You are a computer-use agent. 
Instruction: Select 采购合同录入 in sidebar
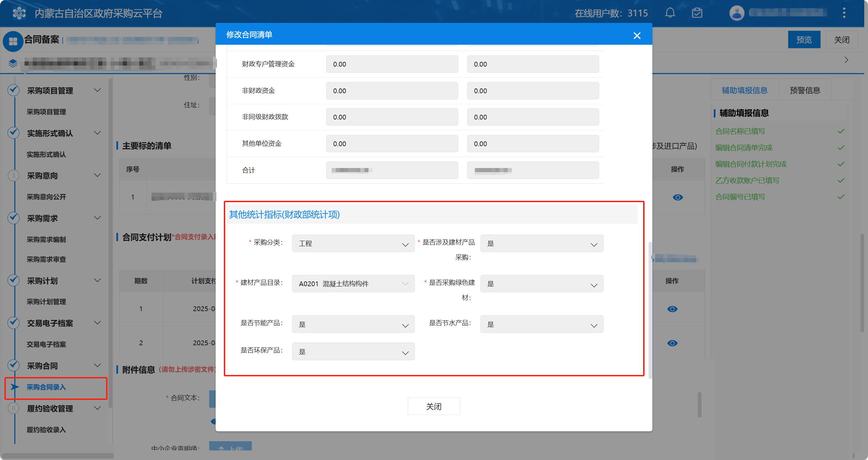point(46,387)
